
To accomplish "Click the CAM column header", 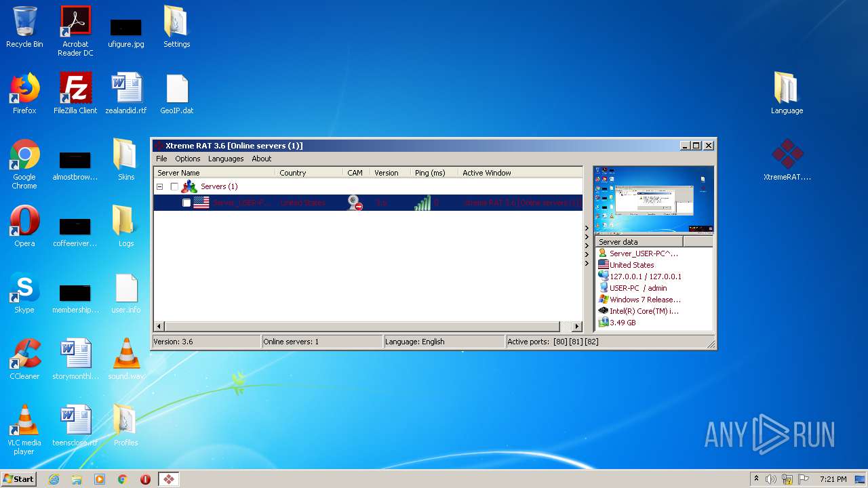I will point(356,173).
